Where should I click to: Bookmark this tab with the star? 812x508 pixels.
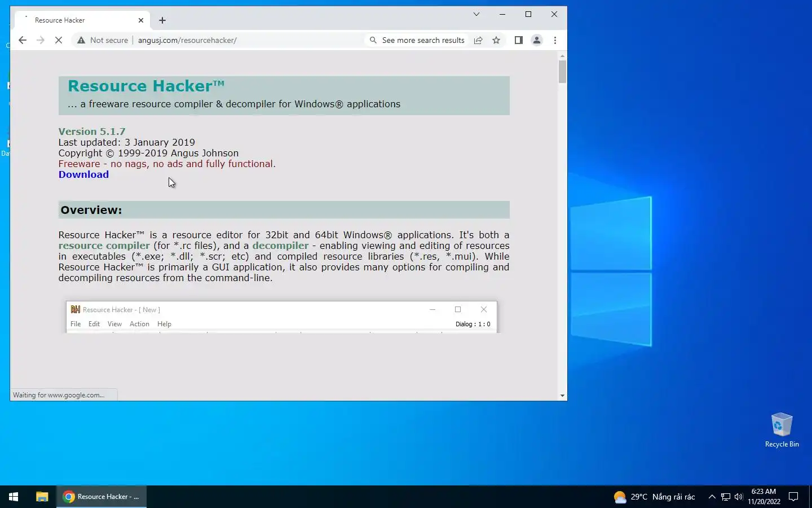pyautogui.click(x=496, y=40)
